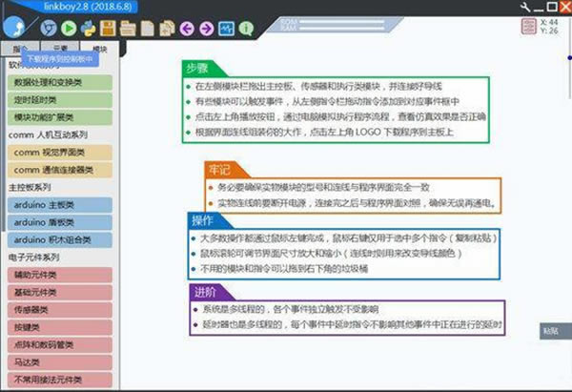Screen dimensions: 572x392
Task: Create a new blank document icon
Action: [148, 29]
